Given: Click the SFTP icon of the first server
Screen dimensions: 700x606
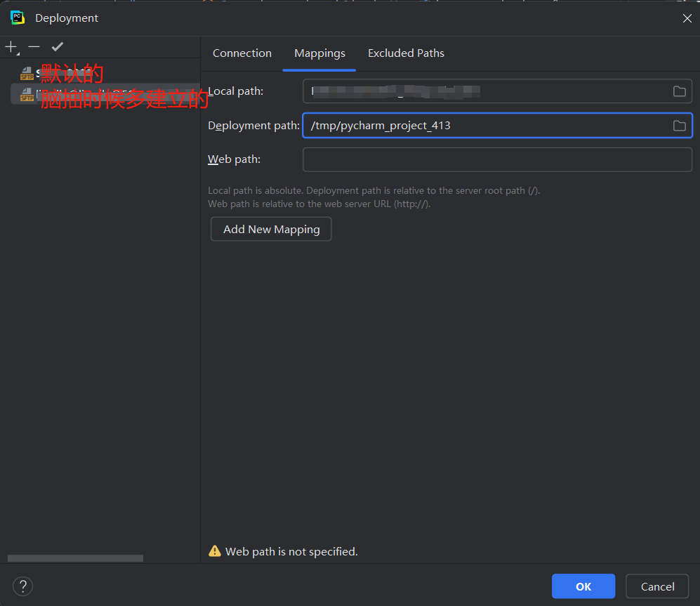Looking at the screenshot, I should pyautogui.click(x=26, y=72).
